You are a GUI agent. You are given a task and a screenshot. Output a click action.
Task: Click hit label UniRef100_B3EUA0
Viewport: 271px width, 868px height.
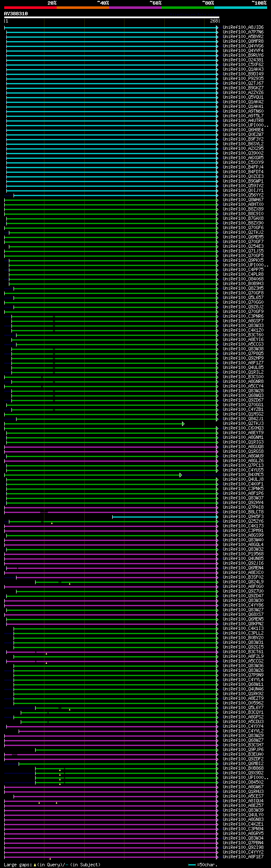pos(243,754)
